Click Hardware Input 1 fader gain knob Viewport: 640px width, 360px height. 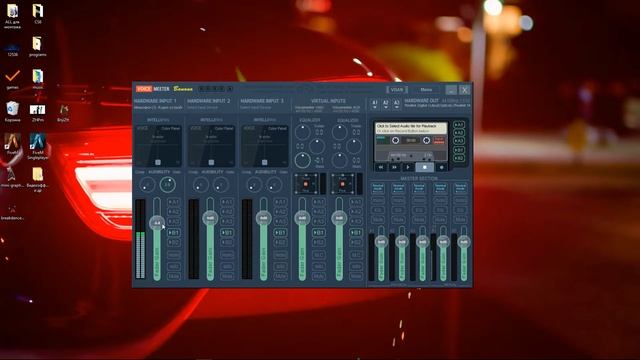157,223
